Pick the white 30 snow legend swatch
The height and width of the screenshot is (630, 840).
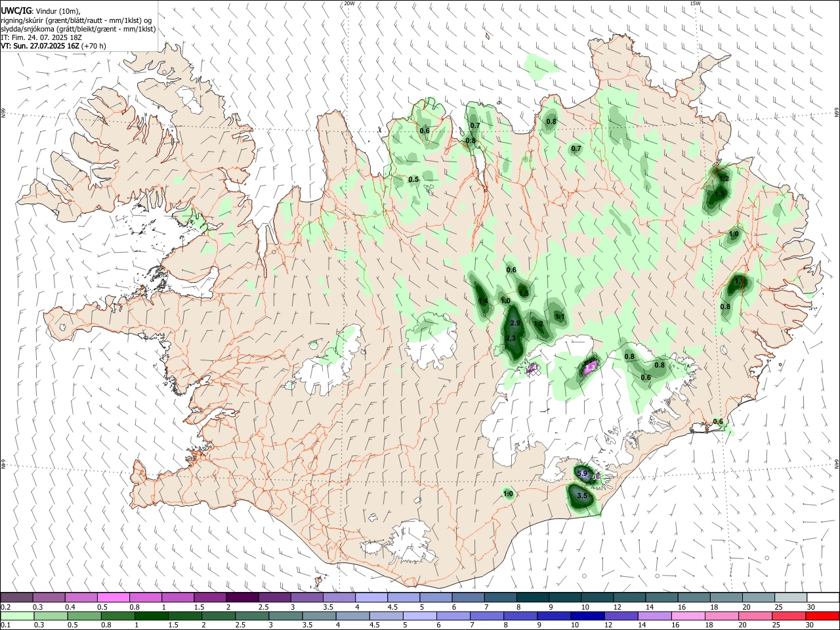tap(823, 597)
